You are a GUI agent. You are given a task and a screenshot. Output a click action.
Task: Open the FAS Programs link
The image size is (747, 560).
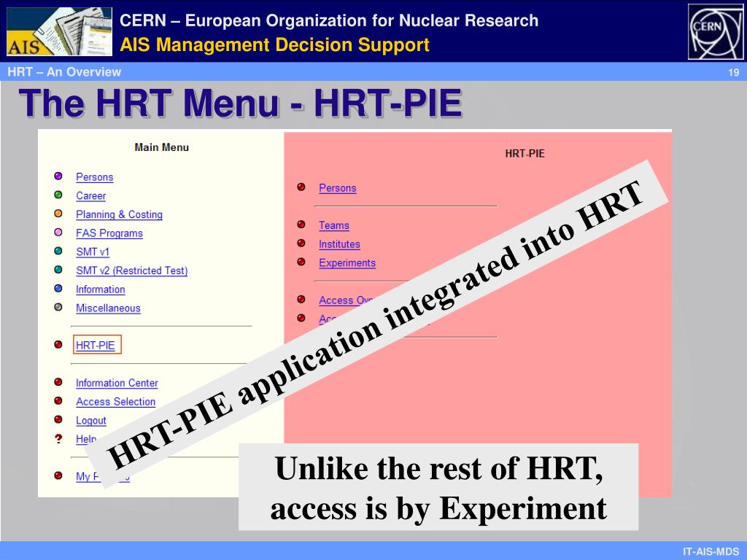click(x=109, y=233)
